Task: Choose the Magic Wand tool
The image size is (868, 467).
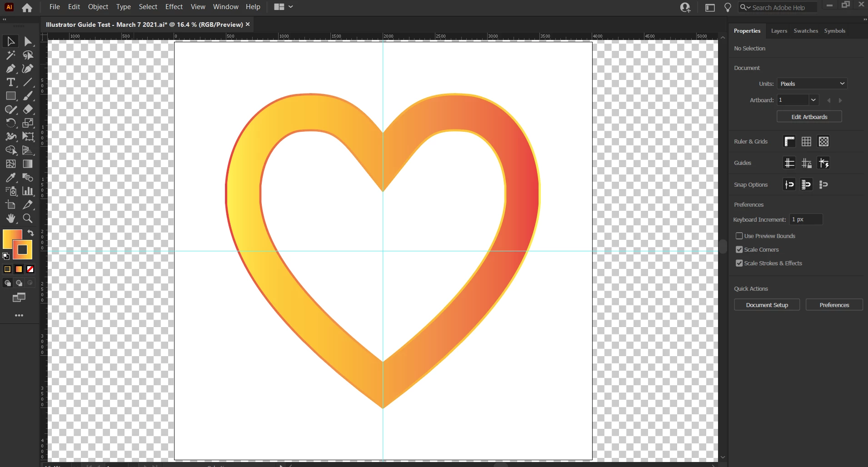Action: (11, 55)
